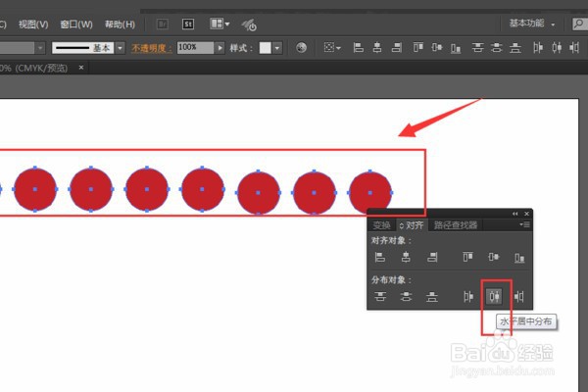
Task: Switch to the 变换 tab
Action: click(382, 225)
